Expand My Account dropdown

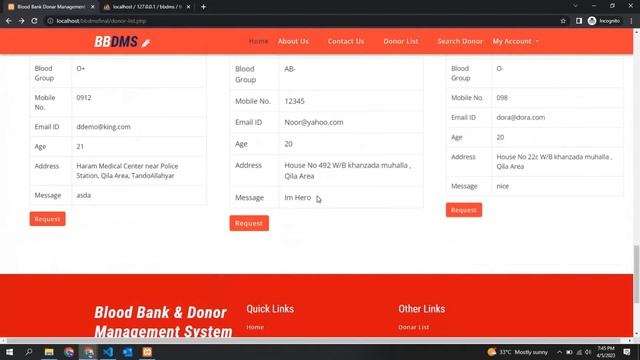click(516, 41)
